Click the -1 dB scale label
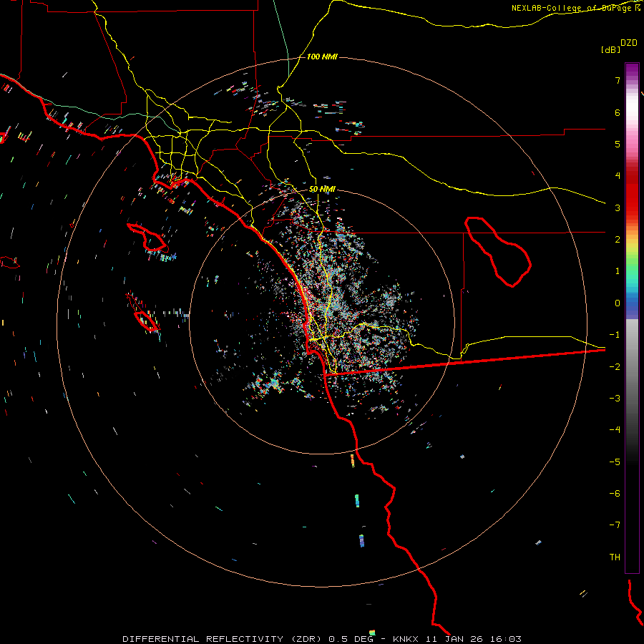 coord(615,335)
